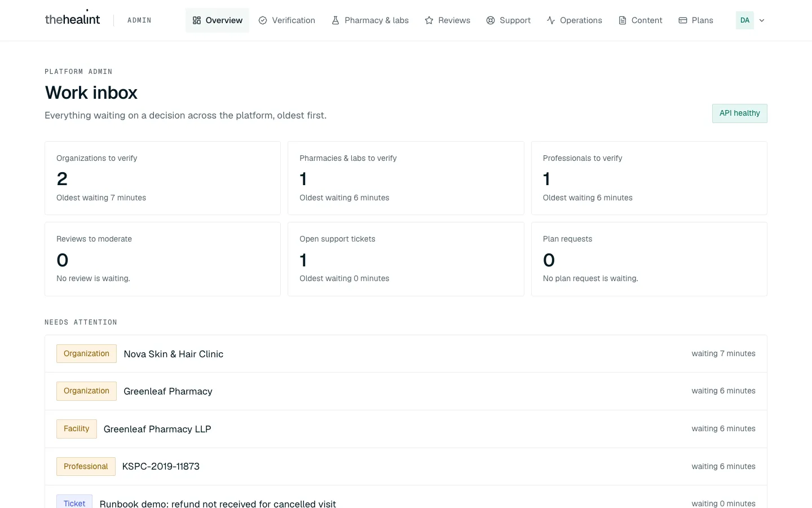Click the Ticket tag badge

[74, 502]
